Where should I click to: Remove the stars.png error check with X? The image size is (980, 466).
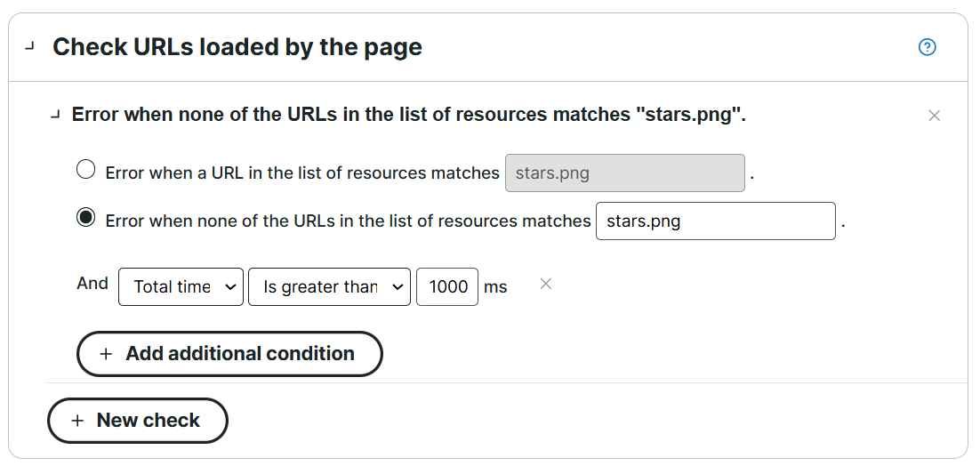pyautogui.click(x=934, y=116)
